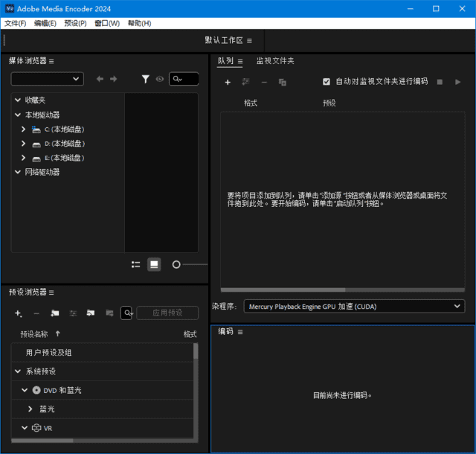Switch Media Browser to list view
Viewport: 476px width, 454px height.
(x=136, y=264)
